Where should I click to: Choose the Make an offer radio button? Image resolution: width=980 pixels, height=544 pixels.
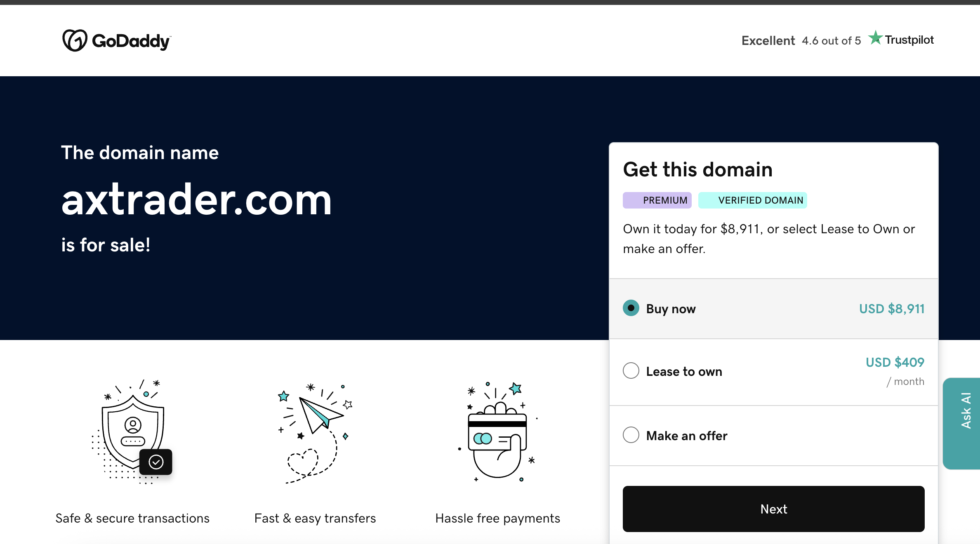click(631, 435)
